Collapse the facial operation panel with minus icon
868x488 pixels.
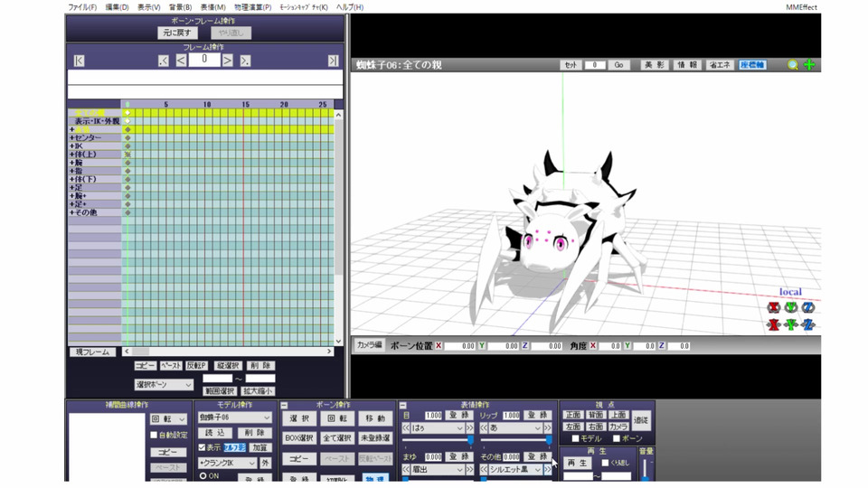pyautogui.click(x=402, y=406)
